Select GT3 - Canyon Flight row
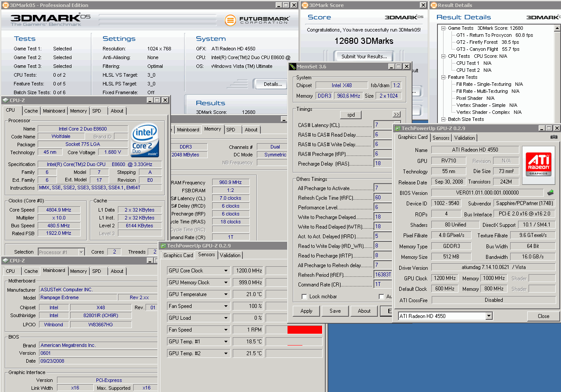This screenshot has height=392, width=561. (488, 49)
